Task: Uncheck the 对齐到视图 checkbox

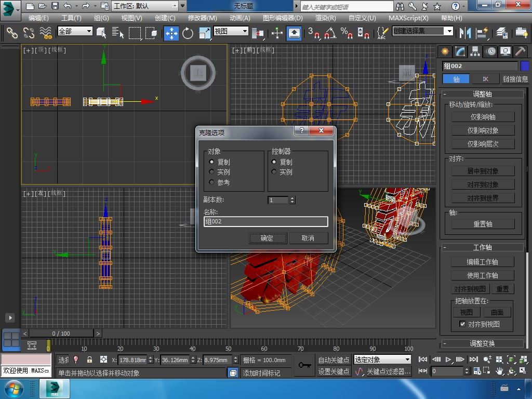Action: point(462,324)
